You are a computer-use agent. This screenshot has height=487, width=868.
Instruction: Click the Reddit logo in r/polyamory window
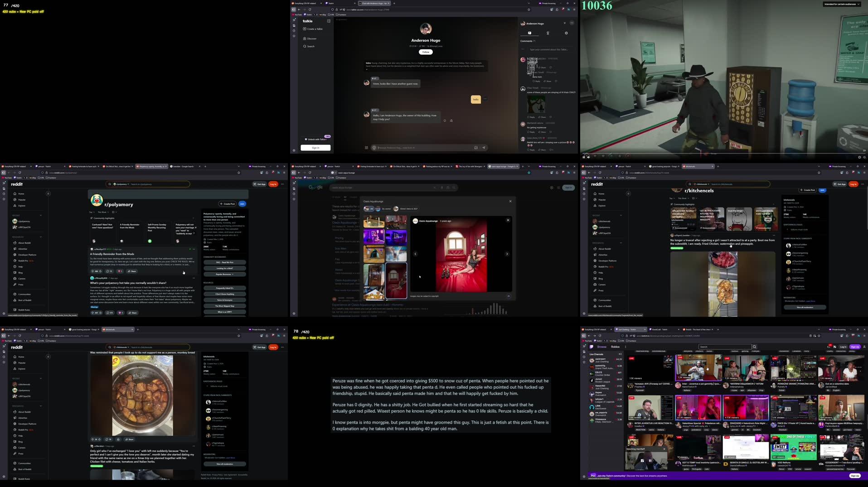point(17,184)
